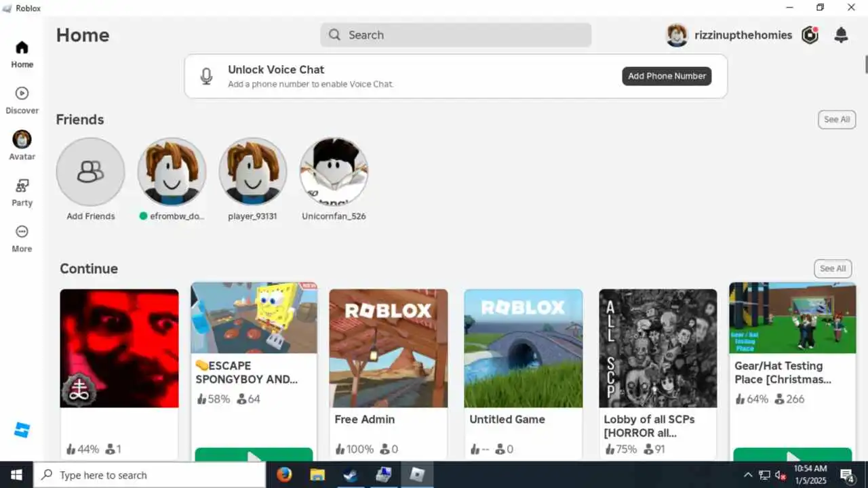
Task: Click the Friends section heading
Action: [80, 119]
